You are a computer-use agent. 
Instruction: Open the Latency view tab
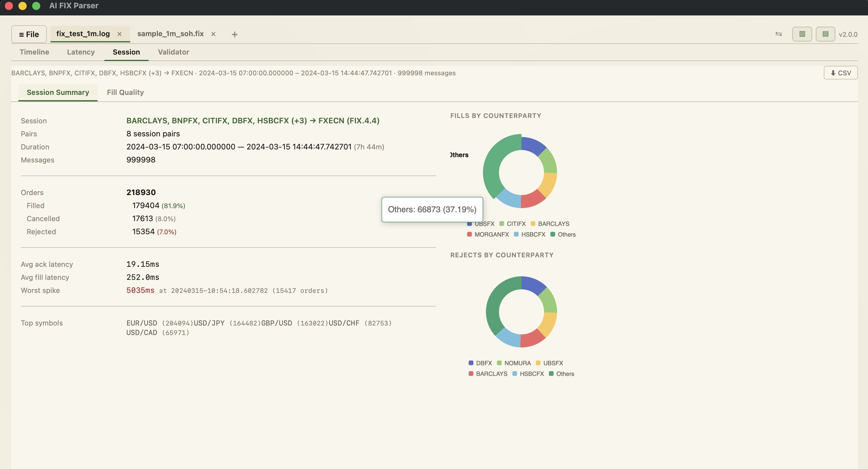(81, 52)
